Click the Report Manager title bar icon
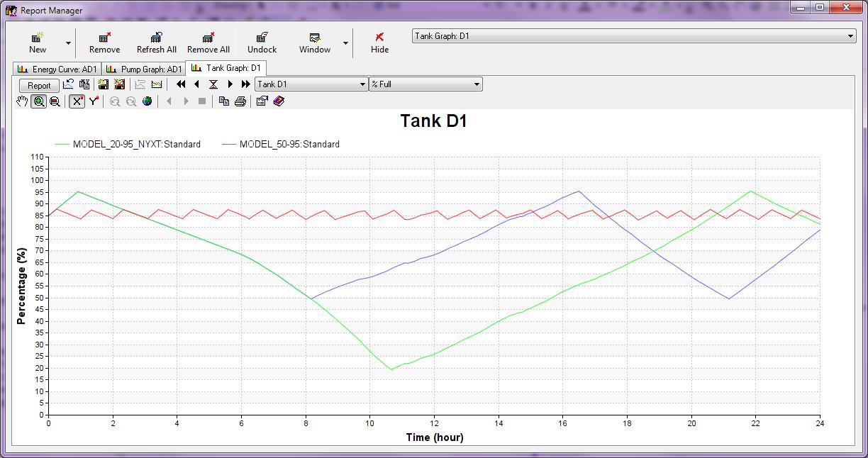 pyautogui.click(x=11, y=10)
